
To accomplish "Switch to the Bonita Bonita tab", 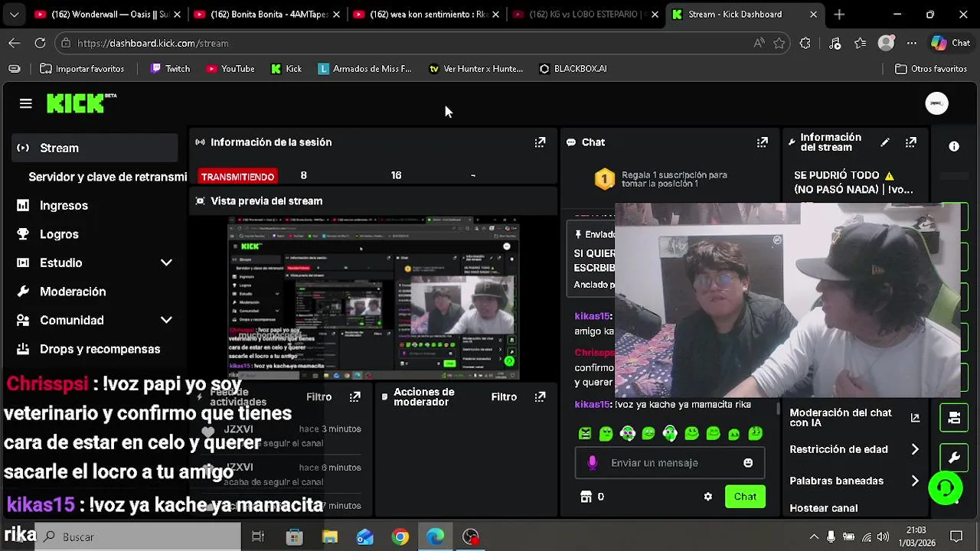I will 266,15.
